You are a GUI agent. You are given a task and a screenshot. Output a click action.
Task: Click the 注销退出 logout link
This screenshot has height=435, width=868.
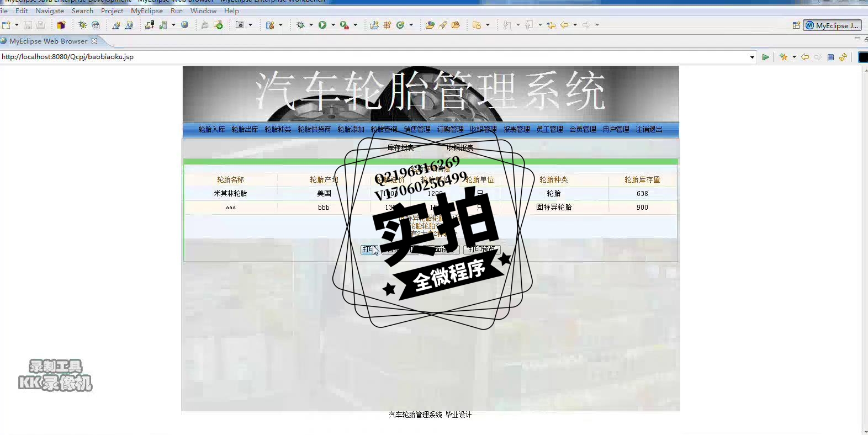649,129
